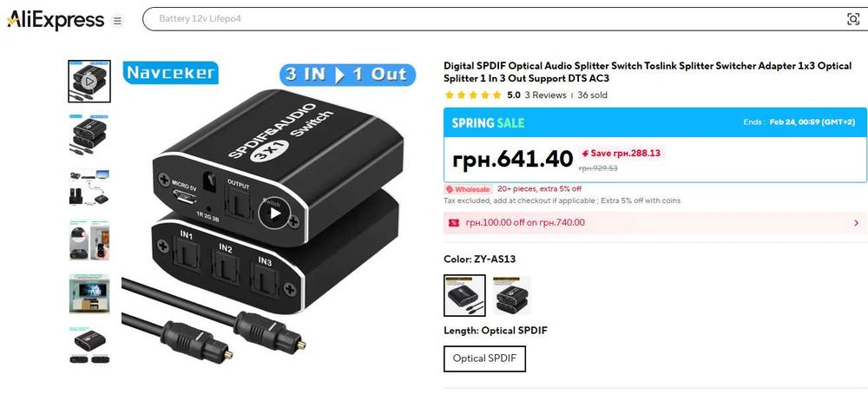Select the Optical SPDIF length option
Screen dimensions: 868x401
(484, 358)
